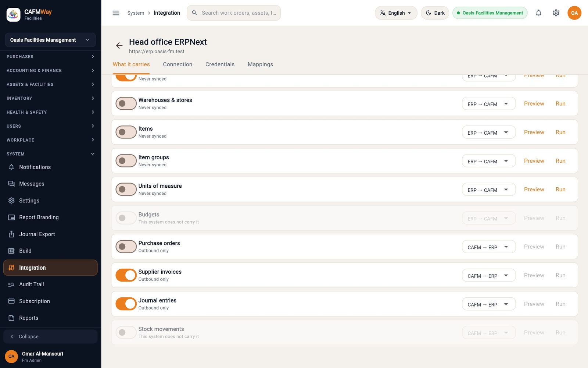Open the Oasis Facilities Management sidebar selector
This screenshot has width=588, height=368.
[50, 40]
